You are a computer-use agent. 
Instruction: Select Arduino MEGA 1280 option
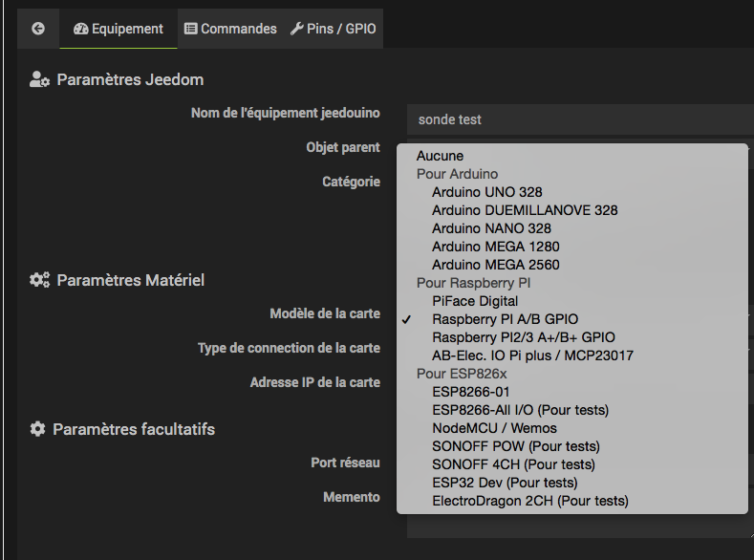pyautogui.click(x=495, y=247)
